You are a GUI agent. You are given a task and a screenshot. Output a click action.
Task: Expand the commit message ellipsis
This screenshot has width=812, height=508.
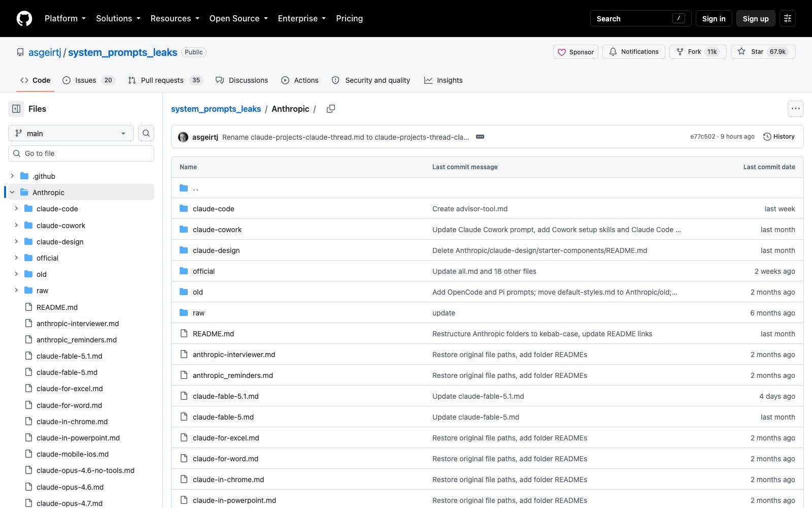tap(480, 137)
